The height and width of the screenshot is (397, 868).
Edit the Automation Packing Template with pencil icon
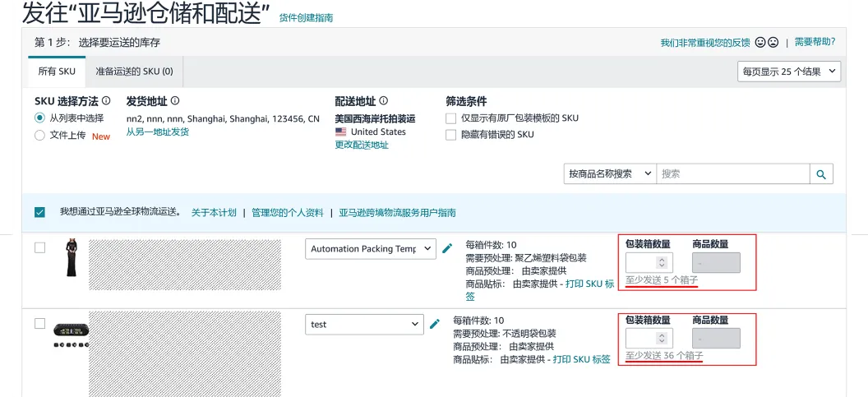click(x=447, y=248)
